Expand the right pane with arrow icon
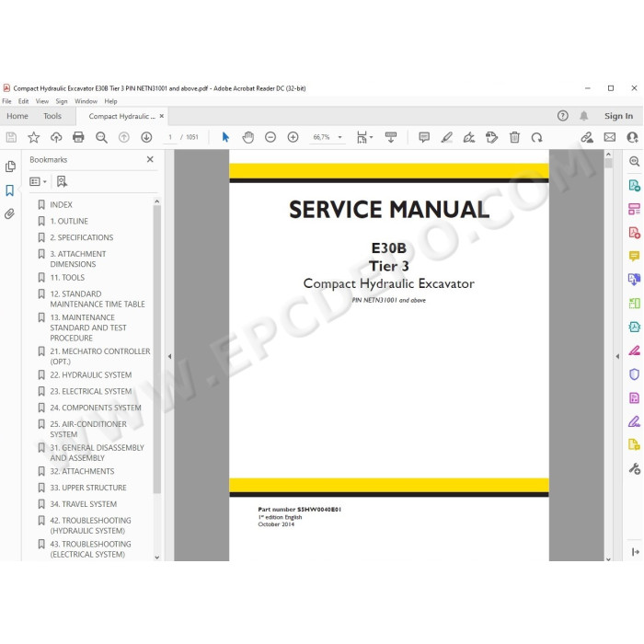This screenshot has width=644, height=644. click(x=636, y=552)
